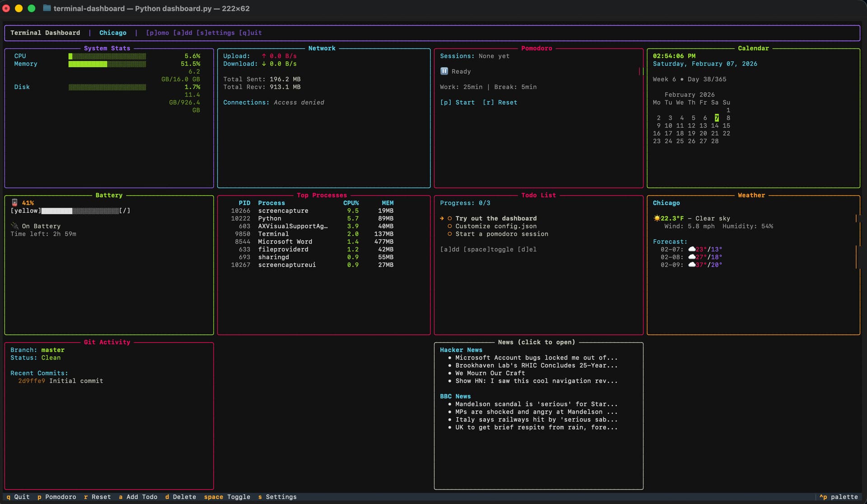Click [r] Reset in the Pomodoro panel
This screenshot has height=504, width=867.
pos(500,102)
